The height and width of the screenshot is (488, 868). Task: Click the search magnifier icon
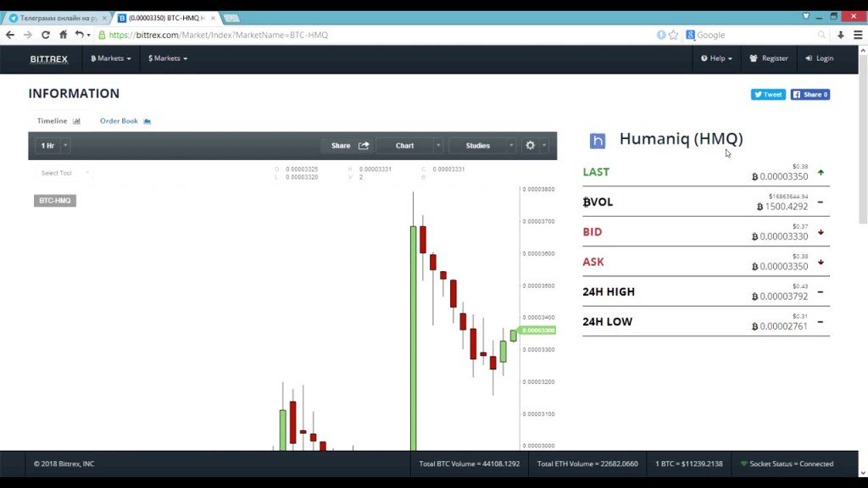[x=821, y=35]
